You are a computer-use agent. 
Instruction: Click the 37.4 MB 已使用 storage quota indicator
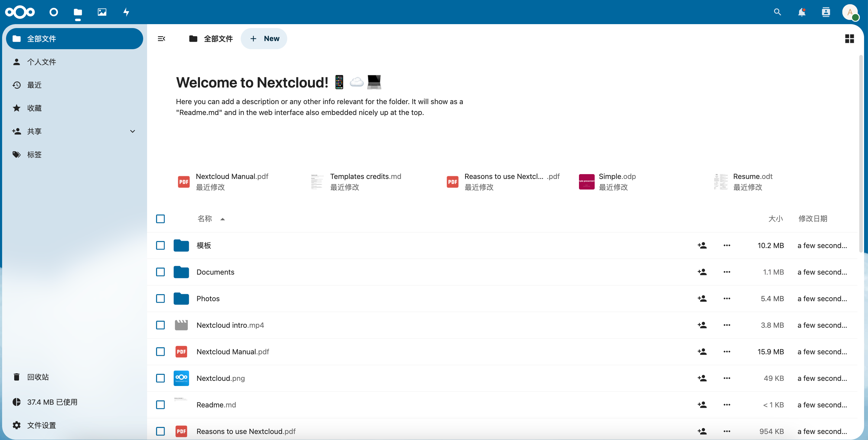[x=75, y=402]
